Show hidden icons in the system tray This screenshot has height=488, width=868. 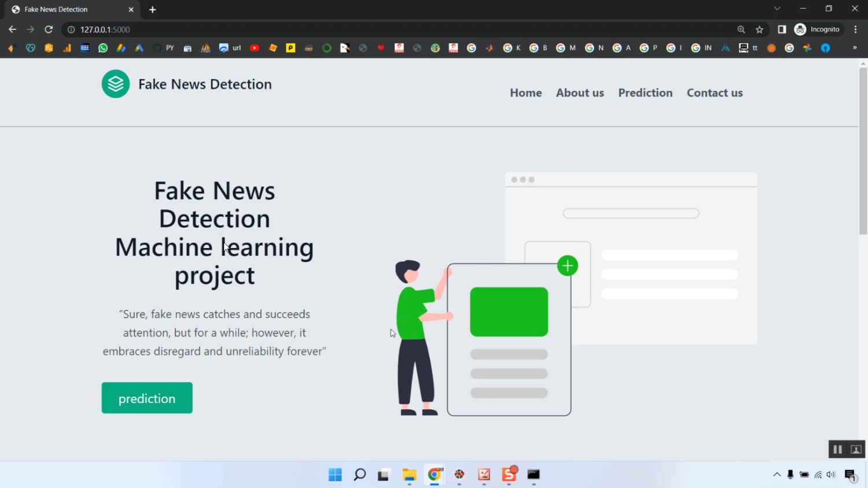777,474
